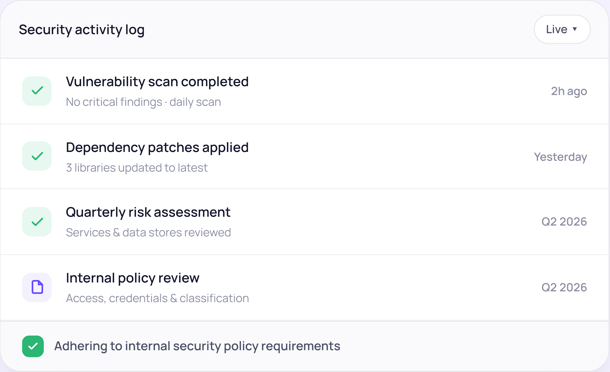Click '3 libraries updated to latest' subtitle
Screen dimensions: 610x372
pyautogui.click(x=137, y=168)
